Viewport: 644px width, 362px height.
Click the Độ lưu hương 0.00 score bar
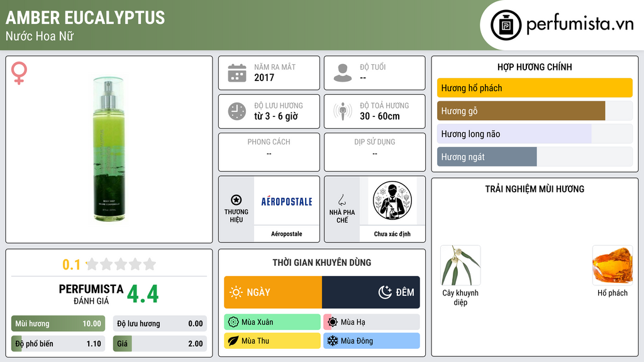pyautogui.click(x=160, y=324)
